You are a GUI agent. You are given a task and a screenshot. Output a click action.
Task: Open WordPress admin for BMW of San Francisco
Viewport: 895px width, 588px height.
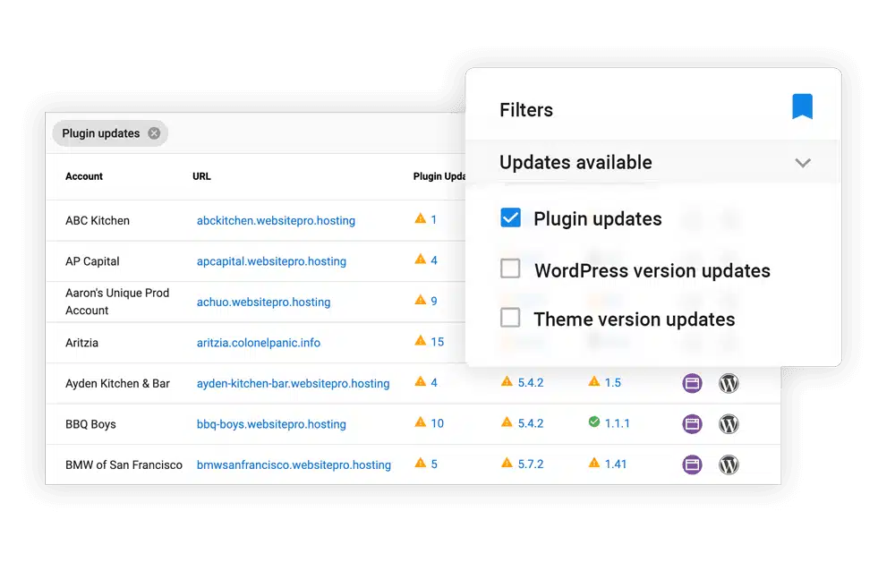point(729,464)
